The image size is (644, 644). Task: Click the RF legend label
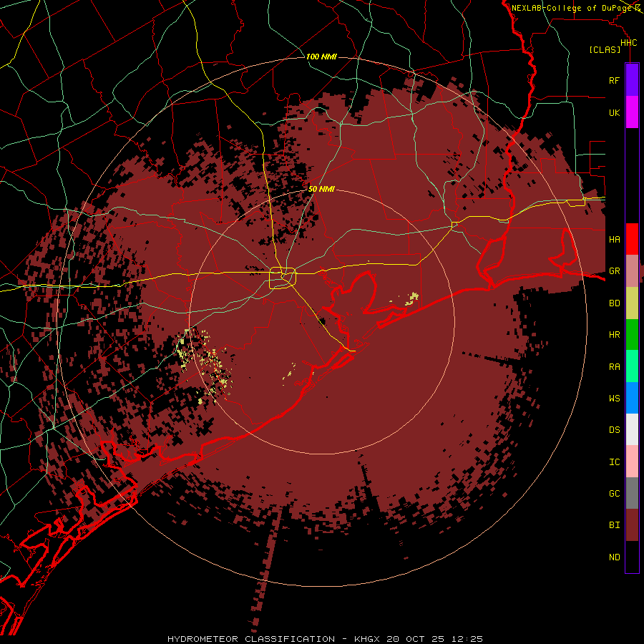[x=615, y=80]
